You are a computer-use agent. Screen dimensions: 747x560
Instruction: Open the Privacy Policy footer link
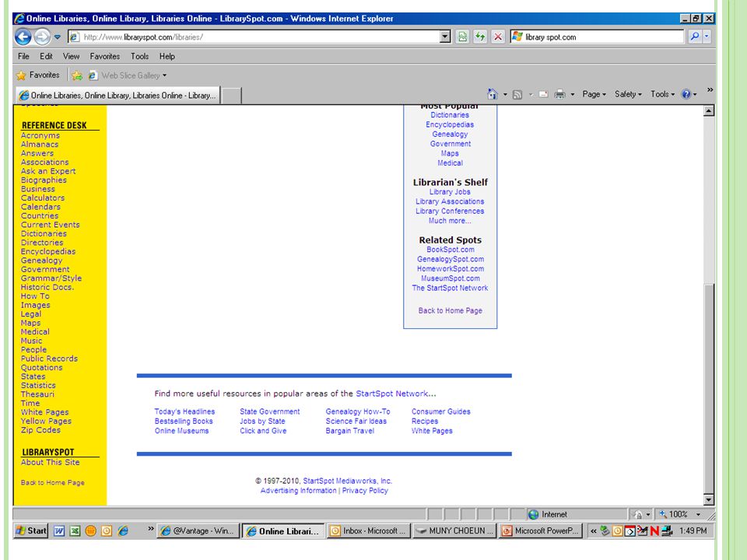pyautogui.click(x=365, y=491)
